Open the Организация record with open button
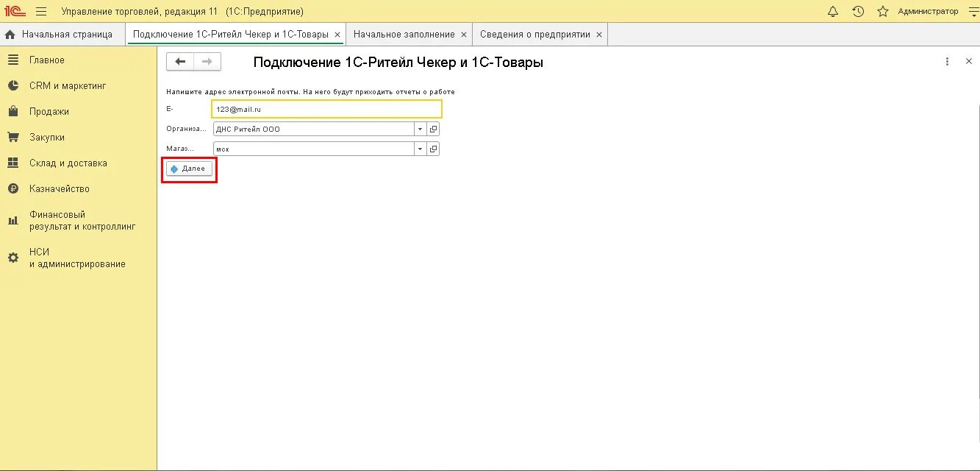Image resolution: width=980 pixels, height=471 pixels. (x=434, y=129)
